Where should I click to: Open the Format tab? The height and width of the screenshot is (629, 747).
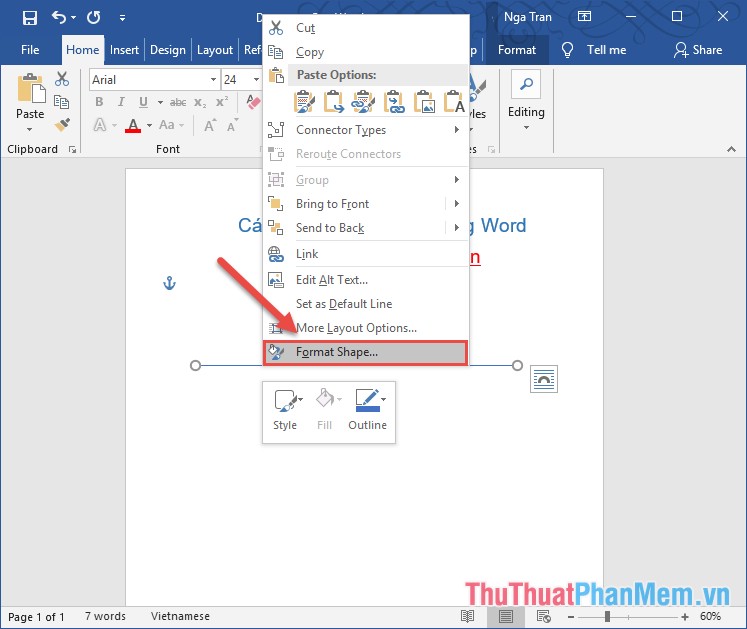[x=517, y=50]
